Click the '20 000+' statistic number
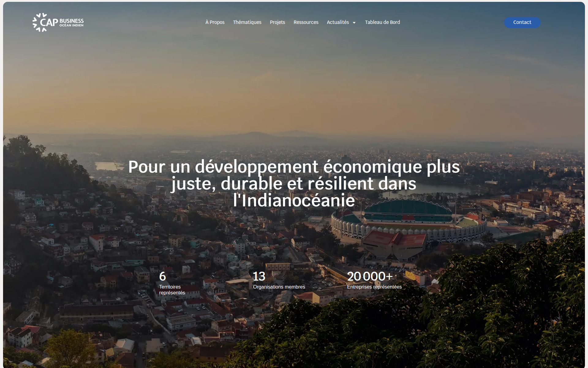The image size is (588, 368). [370, 276]
